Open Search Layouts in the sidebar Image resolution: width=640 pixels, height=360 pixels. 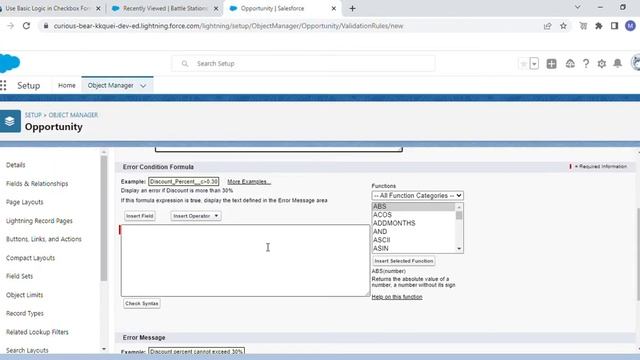(27, 350)
